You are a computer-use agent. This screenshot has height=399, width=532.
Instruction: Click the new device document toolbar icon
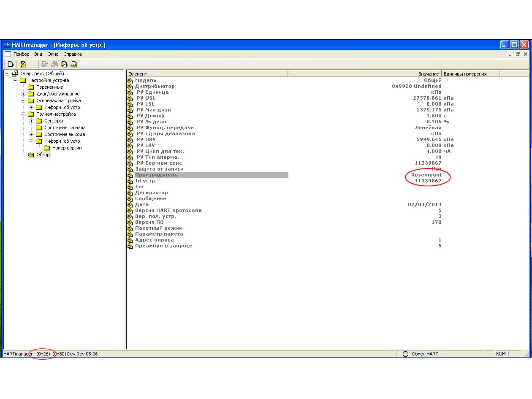click(x=11, y=64)
